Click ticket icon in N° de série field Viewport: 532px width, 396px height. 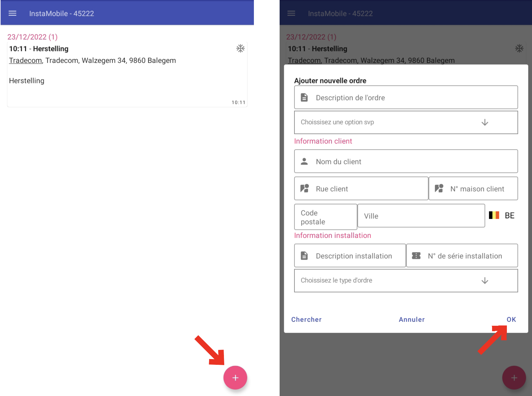416,256
